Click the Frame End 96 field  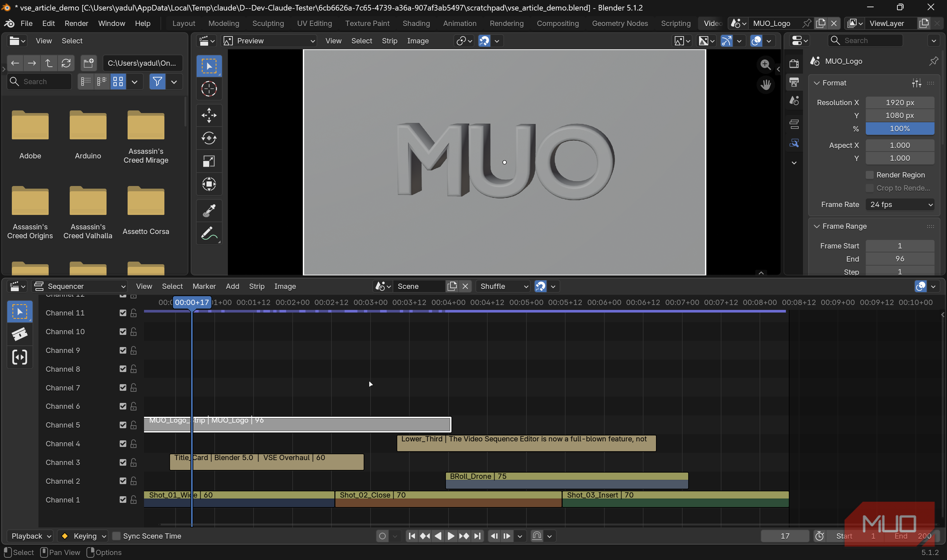pos(900,259)
